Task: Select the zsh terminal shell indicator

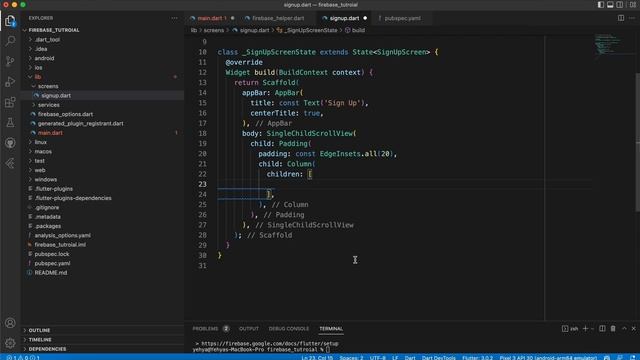Action: click(x=570, y=329)
